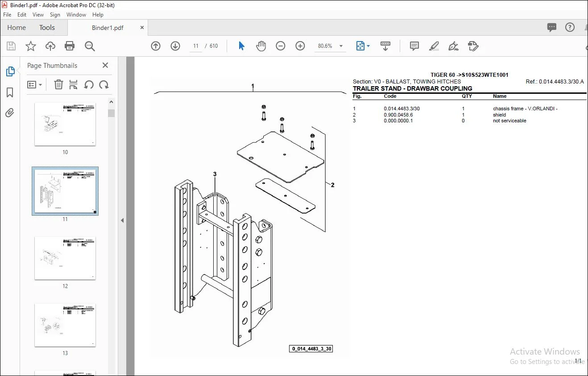Viewport: 588px width, 376px height.
Task: Select the page 12 thumbnail
Action: tap(65, 258)
